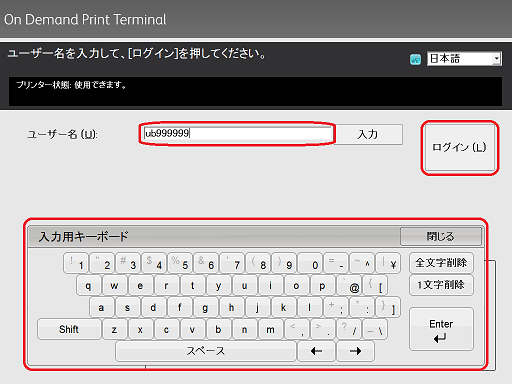Click the ログイン (L) button

click(460, 147)
